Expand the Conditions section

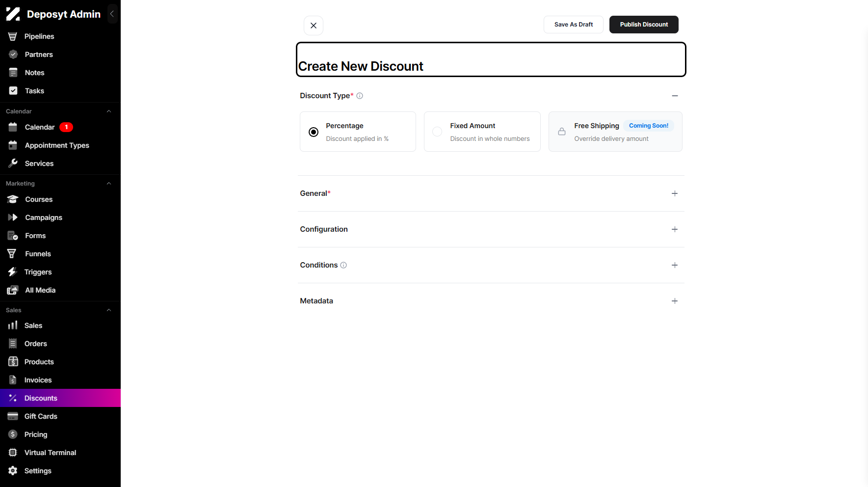[x=675, y=265]
